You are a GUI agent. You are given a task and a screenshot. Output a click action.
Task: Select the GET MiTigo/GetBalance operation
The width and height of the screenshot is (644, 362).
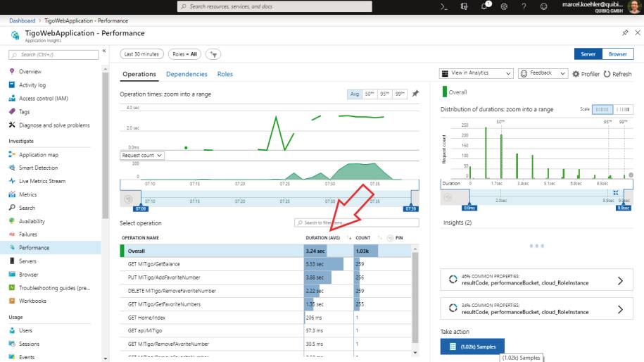click(265, 264)
